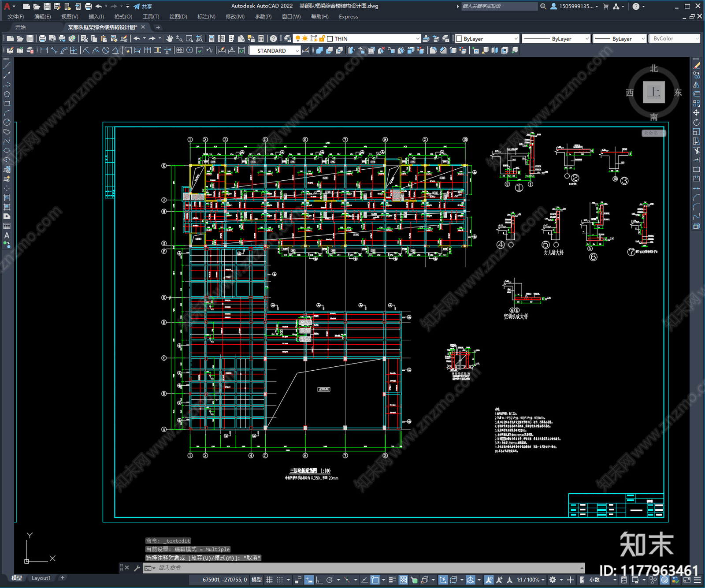
Task: Open the 1:1 annotation scale dropdown
Action: [x=531, y=580]
